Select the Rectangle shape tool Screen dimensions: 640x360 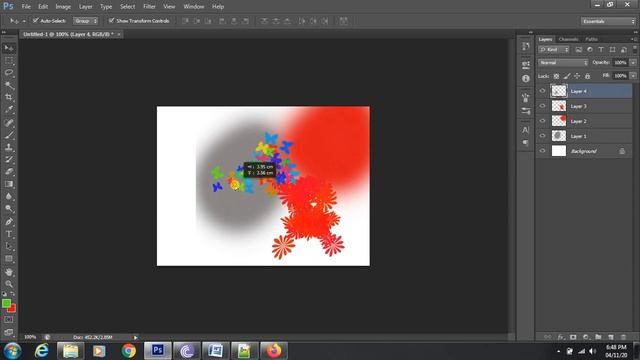click(9, 259)
